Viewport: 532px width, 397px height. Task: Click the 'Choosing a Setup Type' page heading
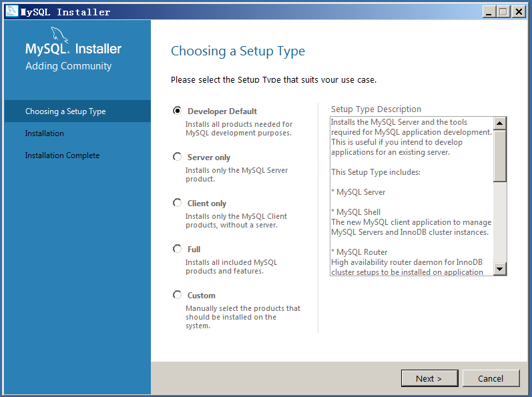pos(238,51)
